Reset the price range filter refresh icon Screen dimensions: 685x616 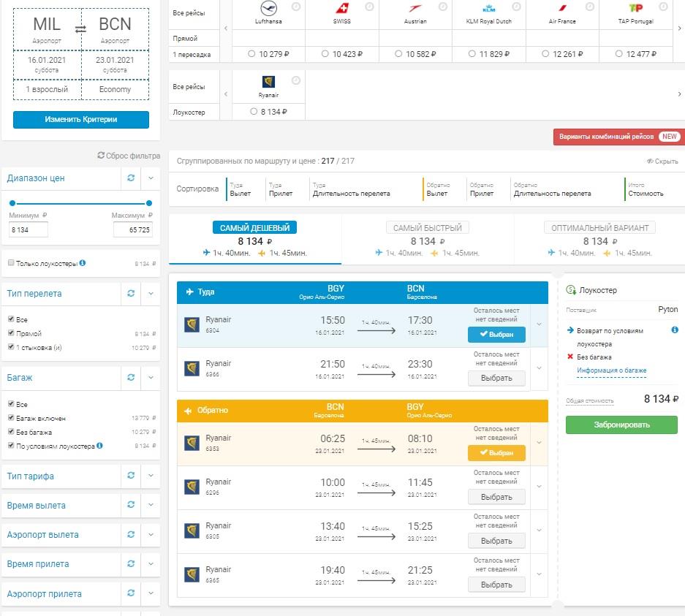tap(131, 178)
